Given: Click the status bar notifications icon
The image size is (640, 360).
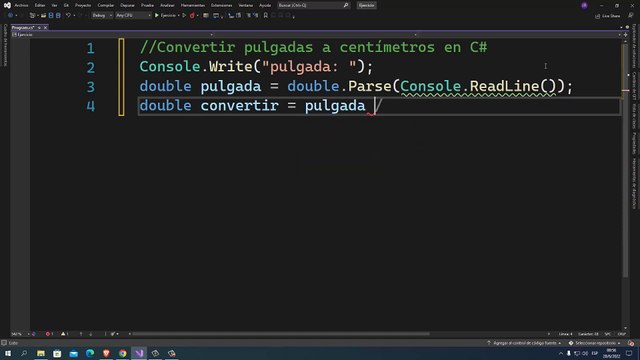Looking at the screenshot, I should point(631,343).
